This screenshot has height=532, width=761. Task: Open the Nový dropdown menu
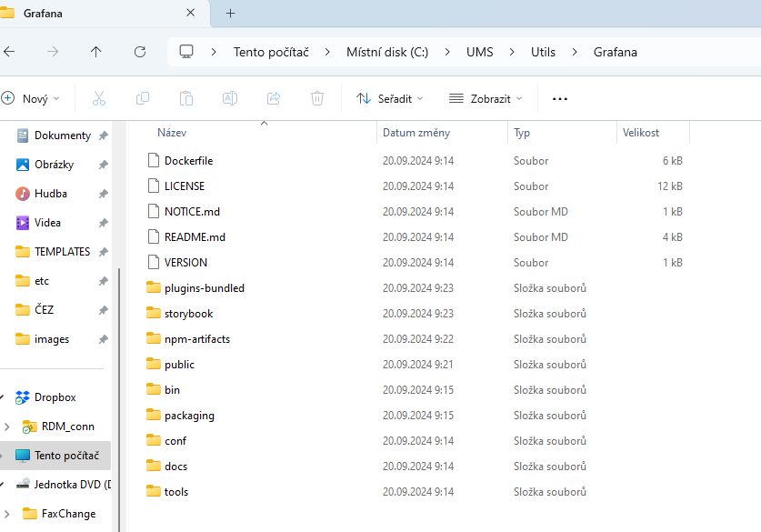click(x=31, y=98)
